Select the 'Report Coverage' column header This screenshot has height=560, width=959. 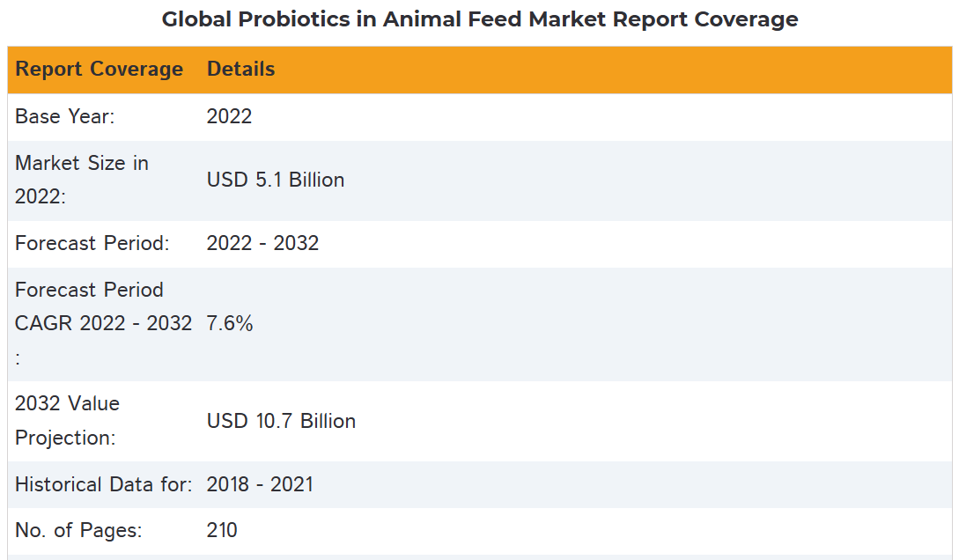[100, 70]
